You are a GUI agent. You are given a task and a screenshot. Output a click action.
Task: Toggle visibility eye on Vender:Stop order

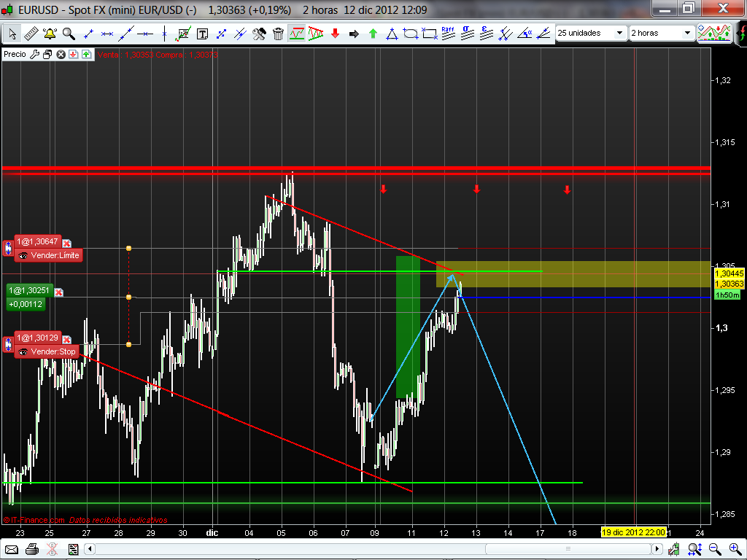tap(23, 352)
